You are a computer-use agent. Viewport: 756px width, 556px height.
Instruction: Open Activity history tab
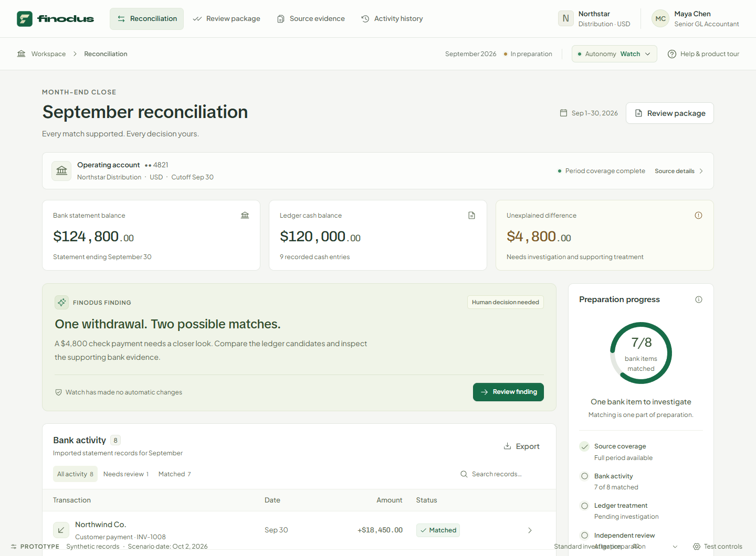[392, 19]
